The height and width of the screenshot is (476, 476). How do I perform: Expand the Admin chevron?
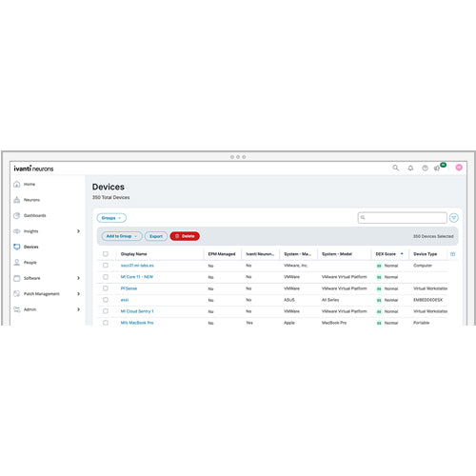(x=78, y=309)
